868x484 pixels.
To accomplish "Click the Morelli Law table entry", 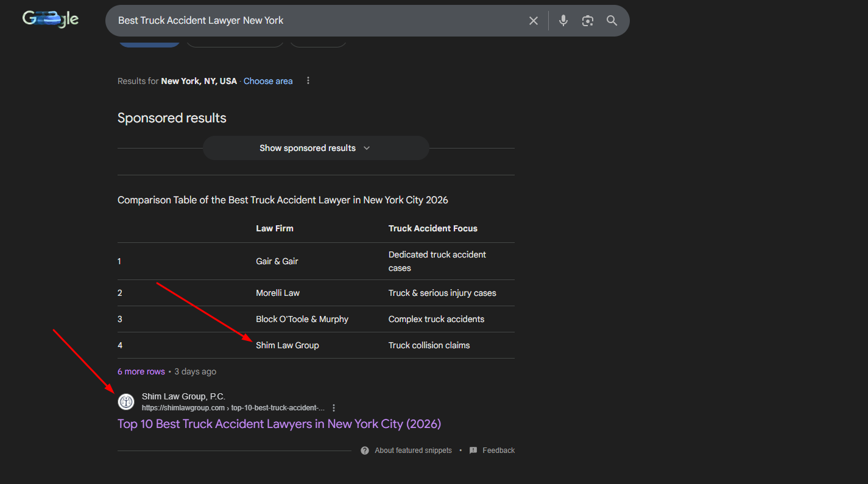I will pos(278,293).
